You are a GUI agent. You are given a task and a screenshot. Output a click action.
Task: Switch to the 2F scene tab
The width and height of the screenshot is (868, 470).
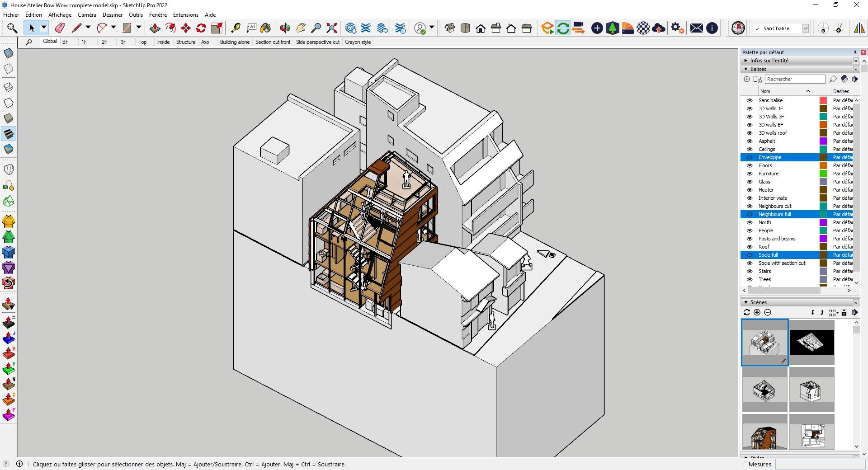coord(104,42)
